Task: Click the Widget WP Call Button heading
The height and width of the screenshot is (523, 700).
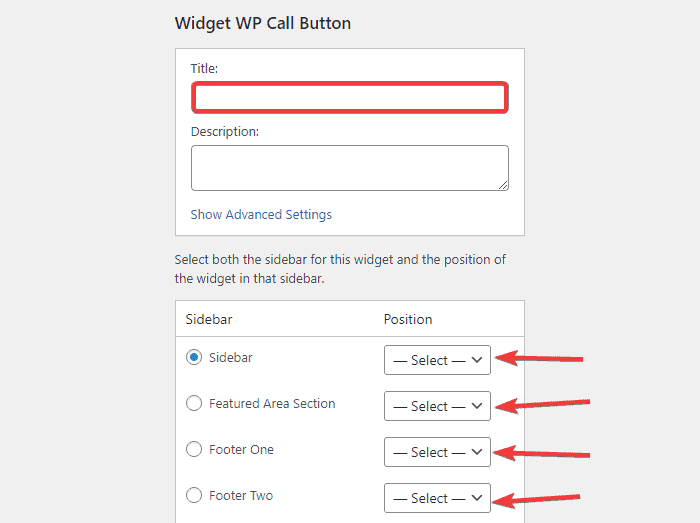Action: click(x=263, y=23)
